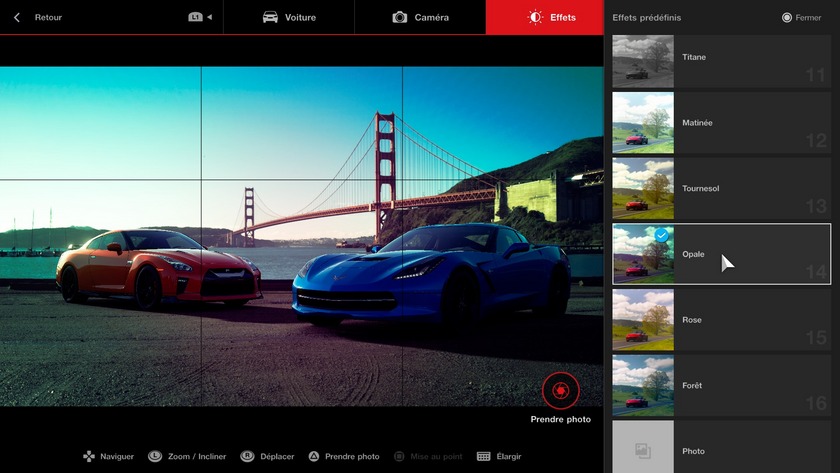The image size is (840, 473).
Task: Click the Matinée preview thumbnail
Action: point(643,123)
